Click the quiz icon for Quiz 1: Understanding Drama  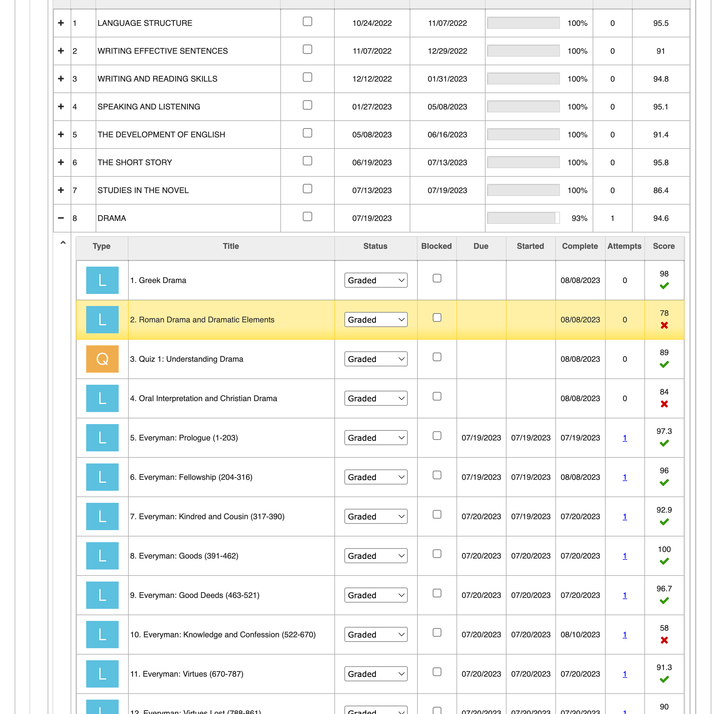(x=102, y=359)
